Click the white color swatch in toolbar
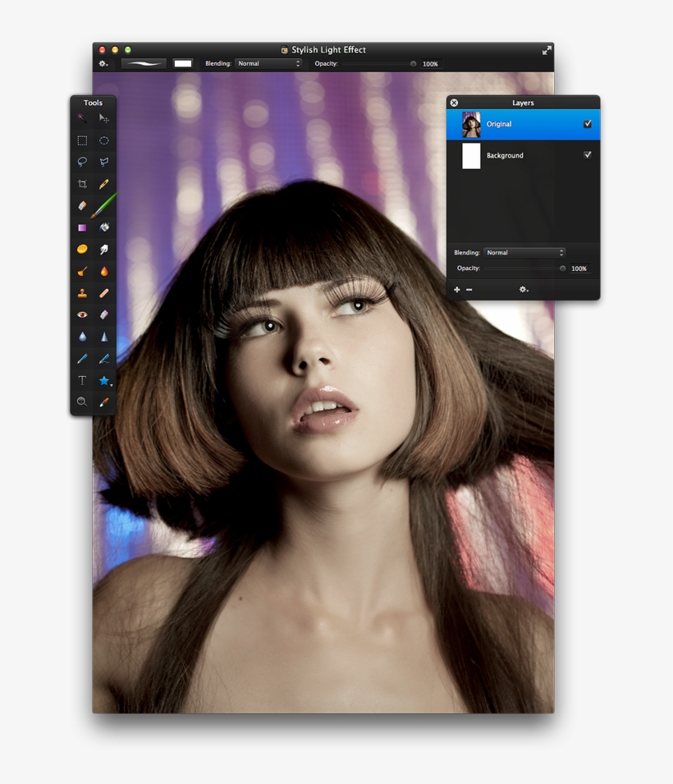The width and height of the screenshot is (673, 784). click(183, 63)
